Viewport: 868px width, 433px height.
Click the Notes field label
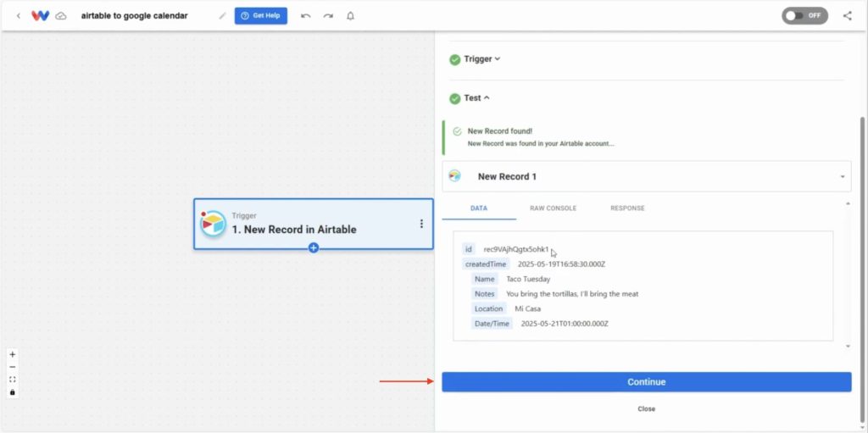(x=484, y=294)
